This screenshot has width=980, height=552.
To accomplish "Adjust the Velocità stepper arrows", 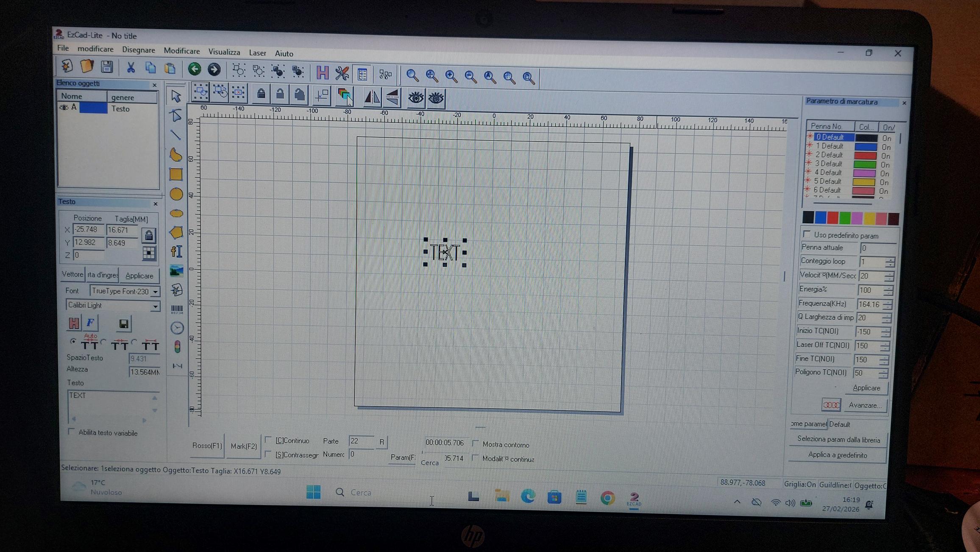I will 889,276.
